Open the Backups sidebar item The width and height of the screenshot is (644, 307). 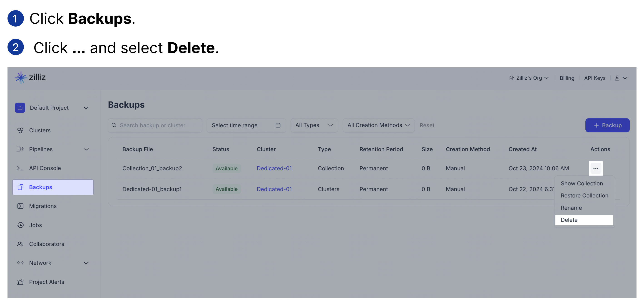pos(53,187)
